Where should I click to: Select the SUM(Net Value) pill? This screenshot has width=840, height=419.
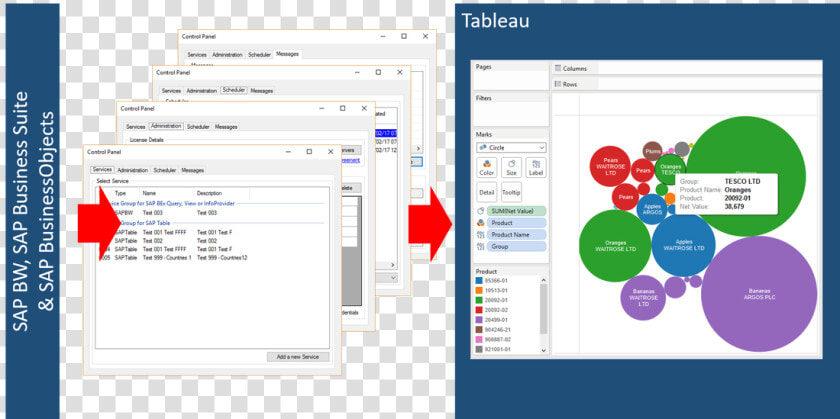point(516,211)
